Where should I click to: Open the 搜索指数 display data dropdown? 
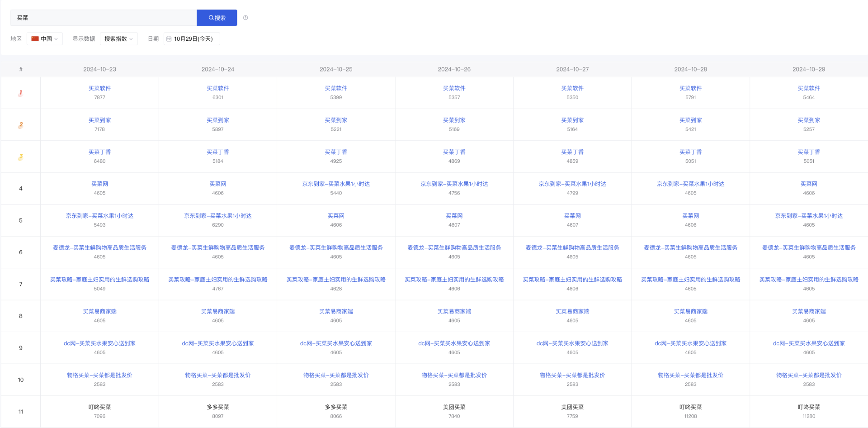coord(118,39)
